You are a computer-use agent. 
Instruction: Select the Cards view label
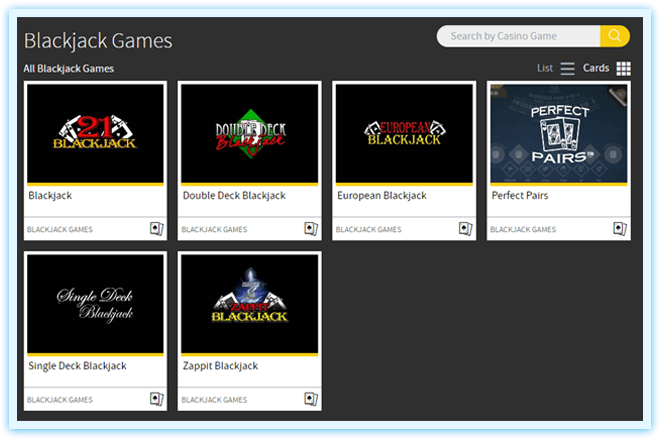[596, 68]
